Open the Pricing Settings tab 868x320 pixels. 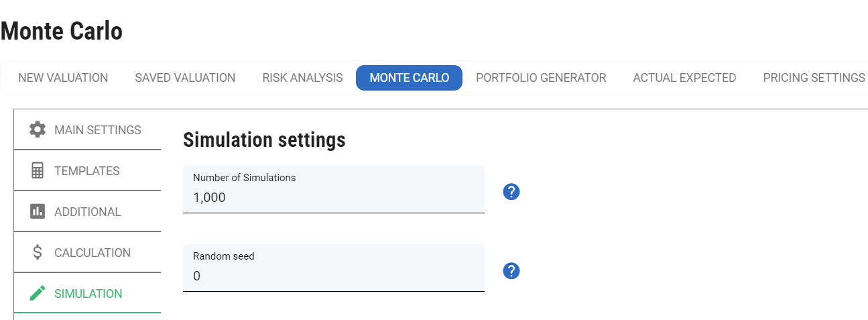[x=814, y=78]
